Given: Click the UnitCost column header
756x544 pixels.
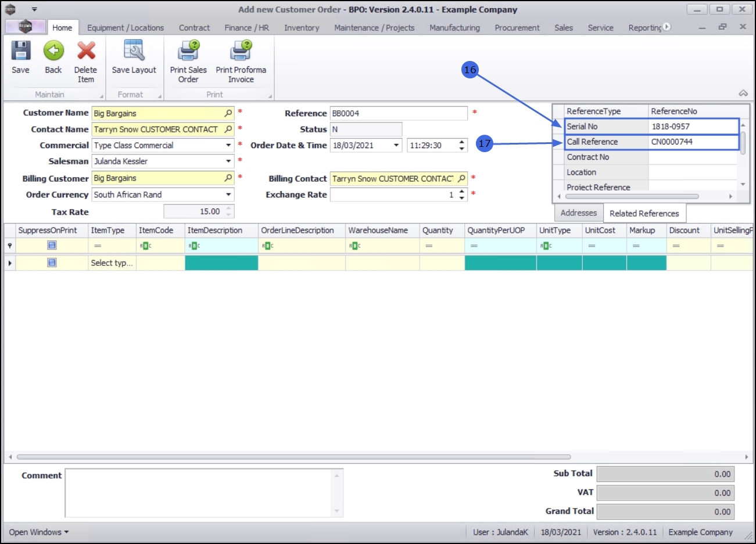Looking at the screenshot, I should [604, 230].
